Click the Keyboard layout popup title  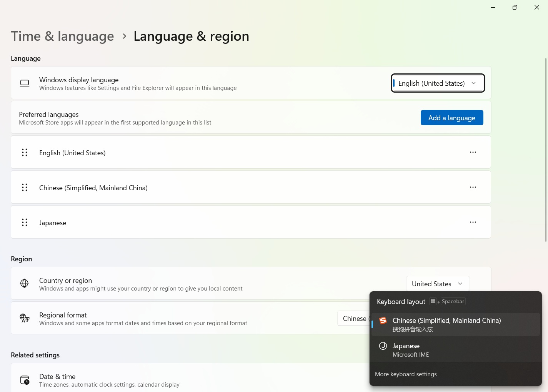click(x=401, y=302)
